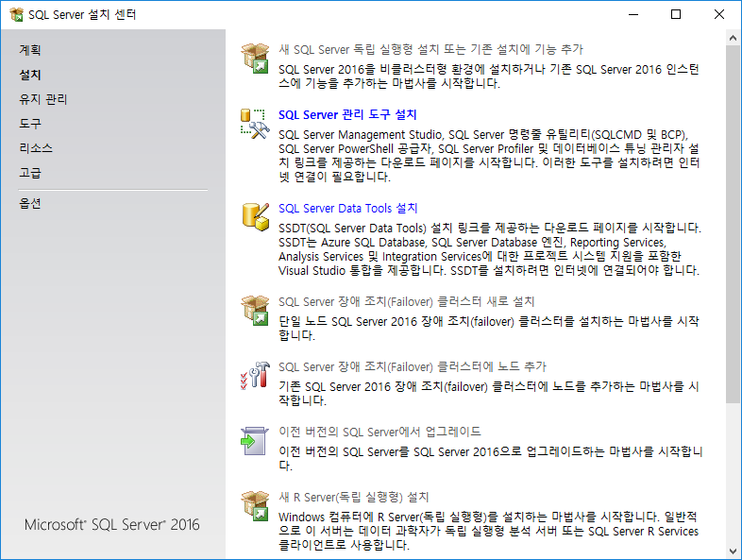Open the 고급 sidebar page
Viewport: 742px width, 560px height.
tap(30, 173)
